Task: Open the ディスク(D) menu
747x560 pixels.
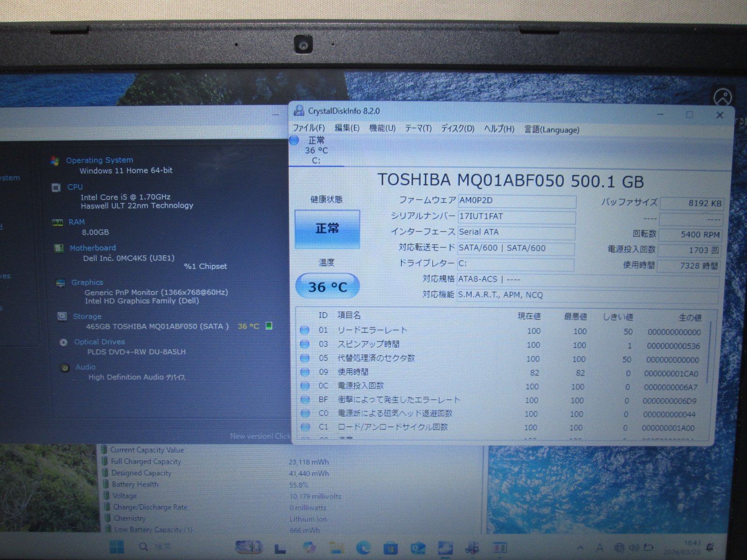Action: pos(458,129)
